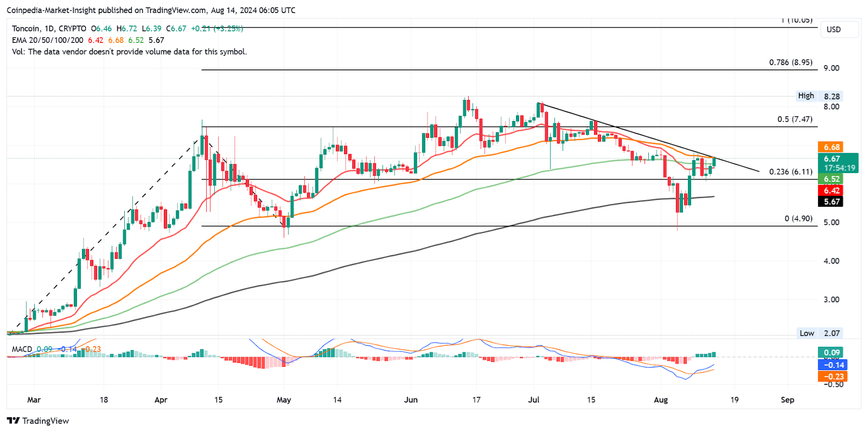868x432 pixels.
Task: Click the 4.00 price axis label
Action: pos(831,261)
